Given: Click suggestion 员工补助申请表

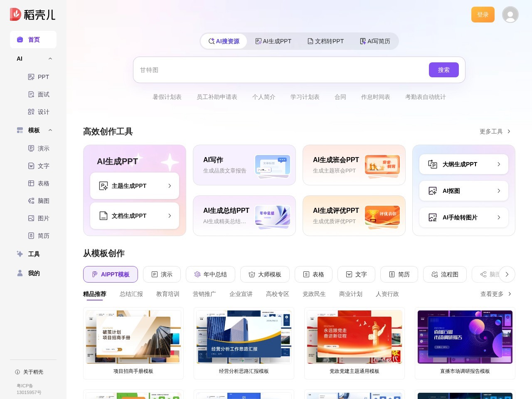Looking at the screenshot, I should click(x=217, y=97).
